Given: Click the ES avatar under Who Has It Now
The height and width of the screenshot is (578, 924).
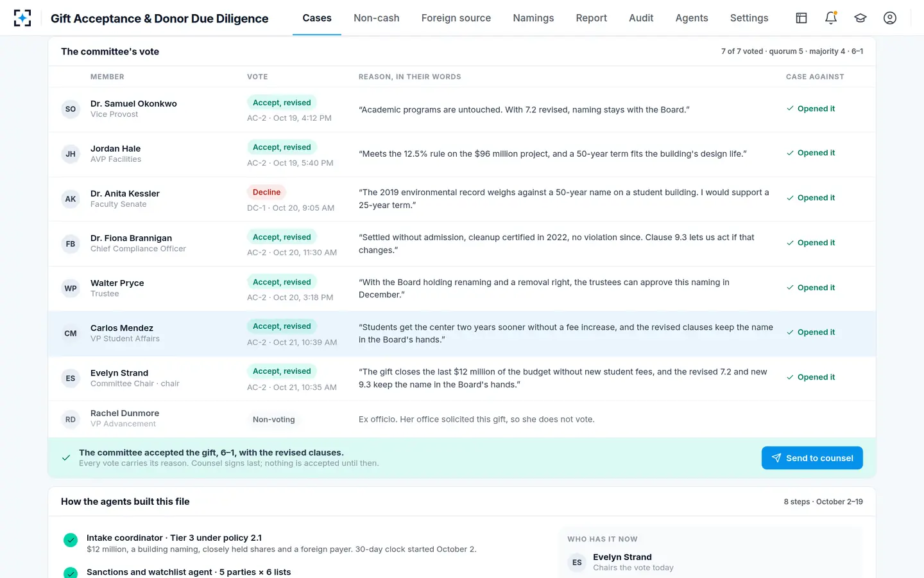Looking at the screenshot, I should pos(577,563).
